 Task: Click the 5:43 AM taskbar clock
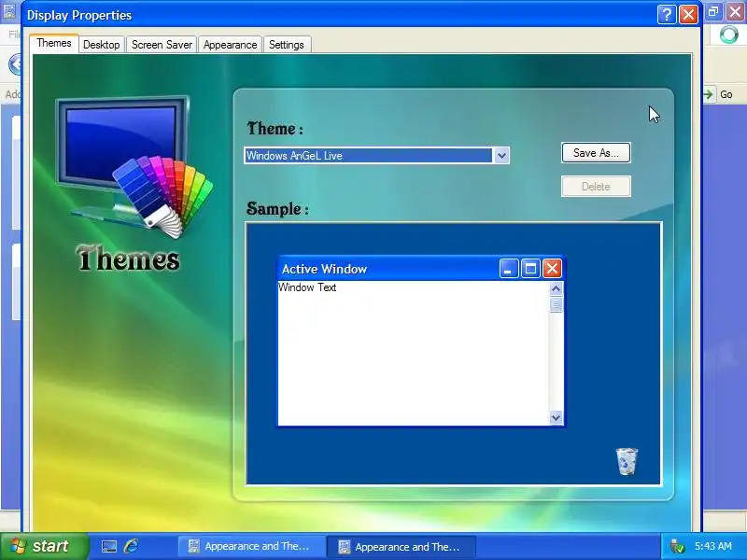pyautogui.click(x=712, y=546)
